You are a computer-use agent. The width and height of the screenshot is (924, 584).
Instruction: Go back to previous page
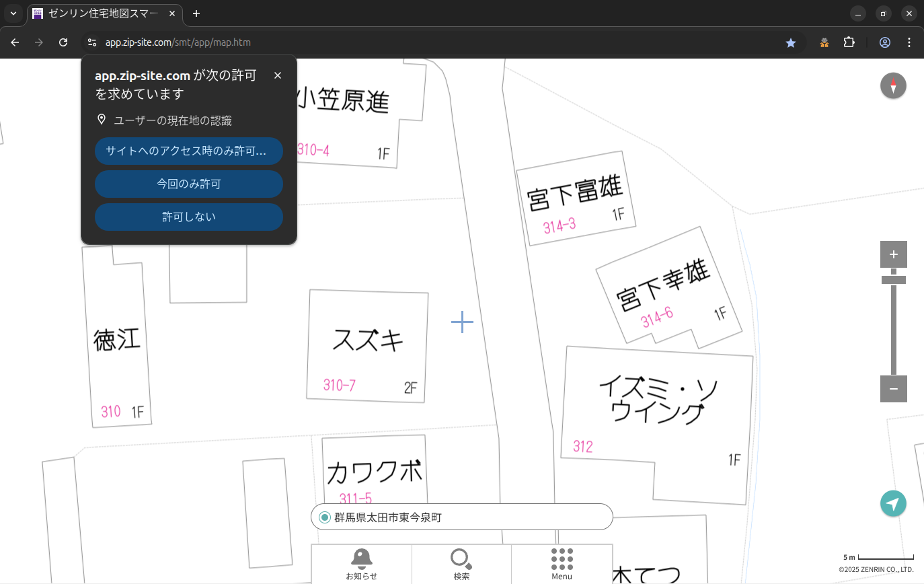[15, 42]
